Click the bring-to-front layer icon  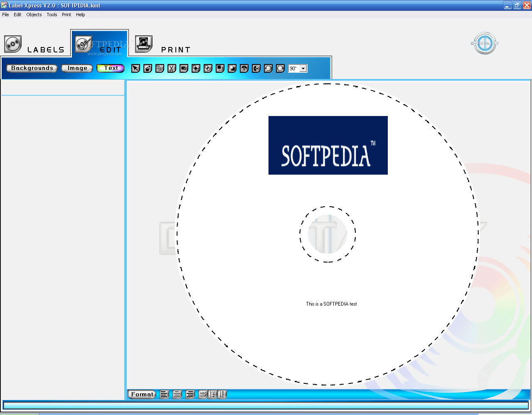pyautogui.click(x=219, y=68)
